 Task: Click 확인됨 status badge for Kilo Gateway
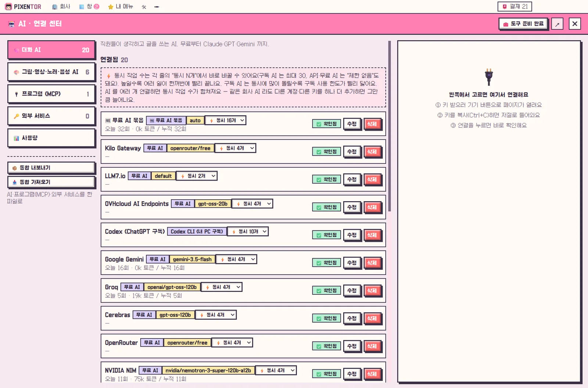tap(326, 152)
